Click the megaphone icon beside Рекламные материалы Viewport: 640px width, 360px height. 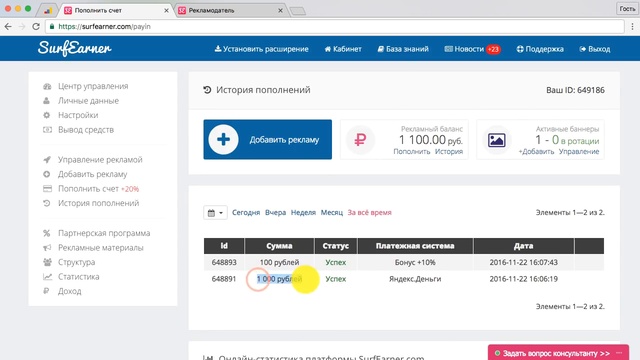47,248
